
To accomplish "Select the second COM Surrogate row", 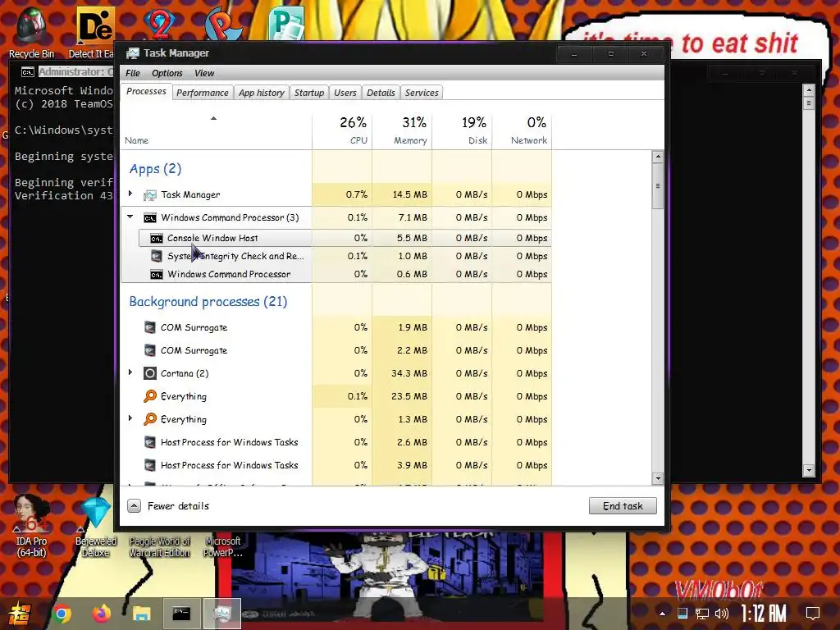I will (336, 350).
